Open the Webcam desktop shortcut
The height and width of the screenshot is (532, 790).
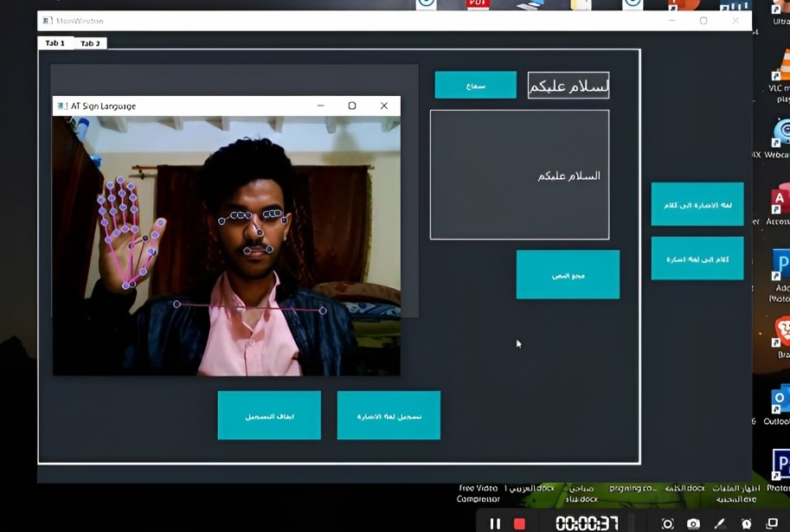click(779, 138)
